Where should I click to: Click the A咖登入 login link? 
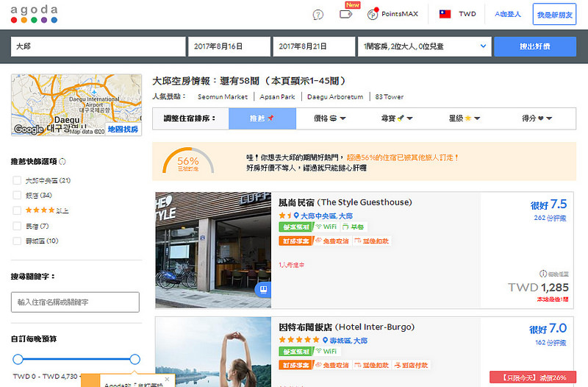tap(508, 14)
